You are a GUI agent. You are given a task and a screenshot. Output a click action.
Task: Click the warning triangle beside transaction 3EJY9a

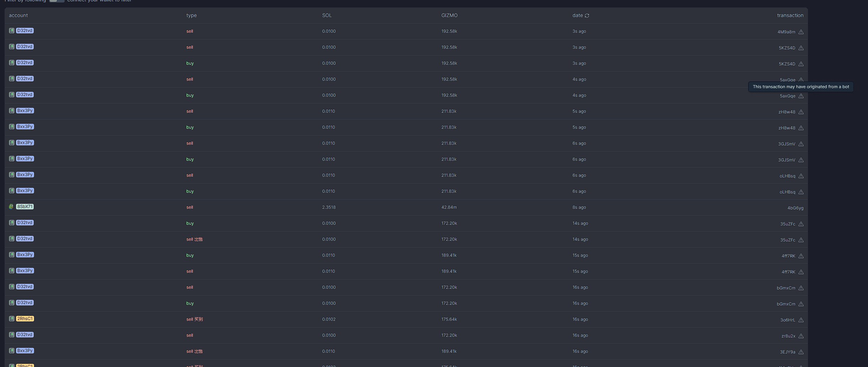[x=801, y=352]
